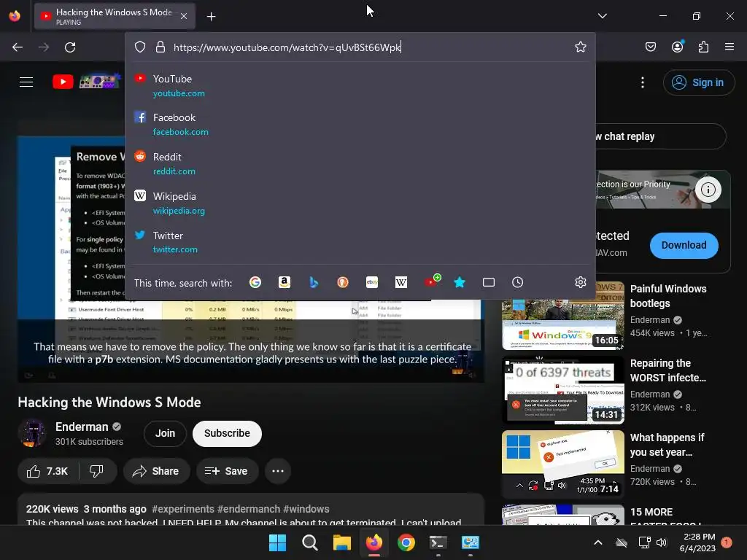The width and height of the screenshot is (747, 560).
Task: Open more actions ellipsis button
Action: tap(278, 471)
